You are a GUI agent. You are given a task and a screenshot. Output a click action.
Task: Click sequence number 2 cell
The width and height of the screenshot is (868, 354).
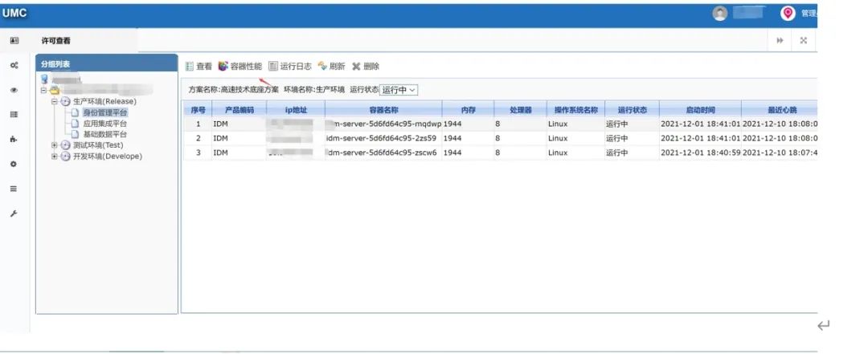[x=199, y=138]
